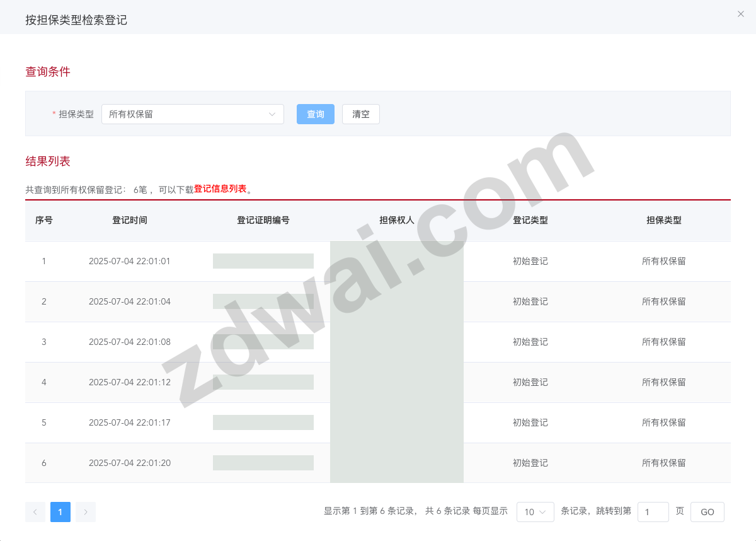Select the row timestamp 2025-07-04 22:01:12
The height and width of the screenshot is (541, 756).
(x=130, y=382)
